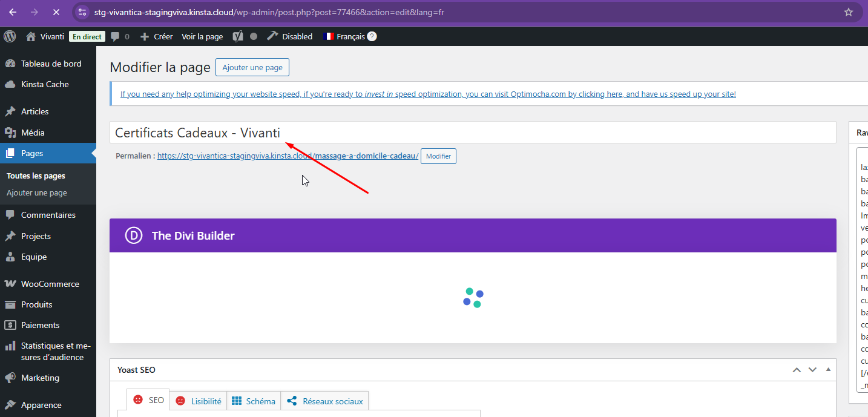Image resolution: width=868 pixels, height=417 pixels.
Task: Open site information icon in address bar
Action: point(83,12)
